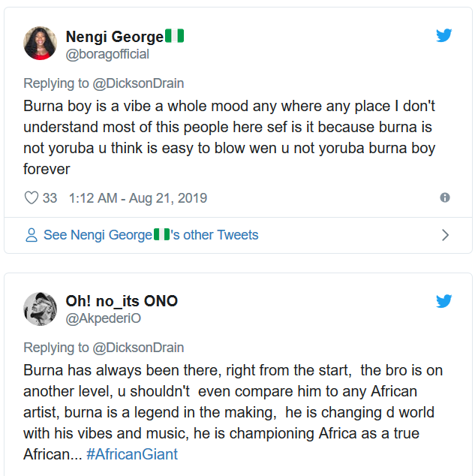Open #AfricanGiant hashtag
This screenshot has height=476, width=475.
(x=132, y=454)
